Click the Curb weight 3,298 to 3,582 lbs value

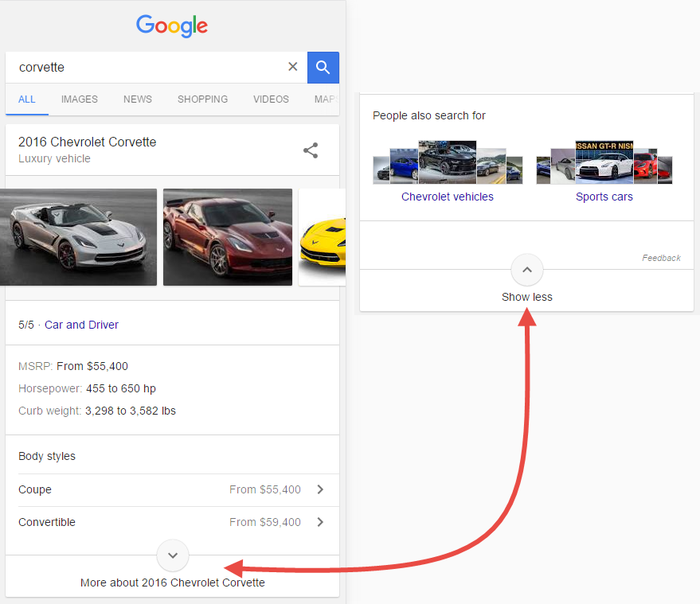tap(131, 411)
